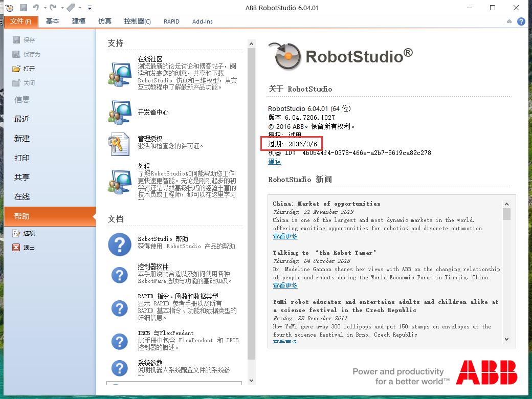Screen dimensions: 532x399
Task: Click the RobotStudio application icon in title bar
Action: (10, 8)
